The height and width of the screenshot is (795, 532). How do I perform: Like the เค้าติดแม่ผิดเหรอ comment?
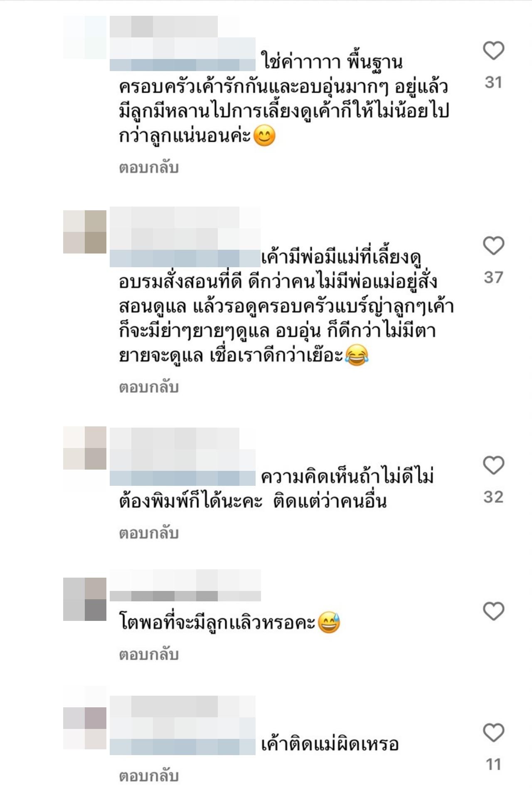[x=493, y=733]
